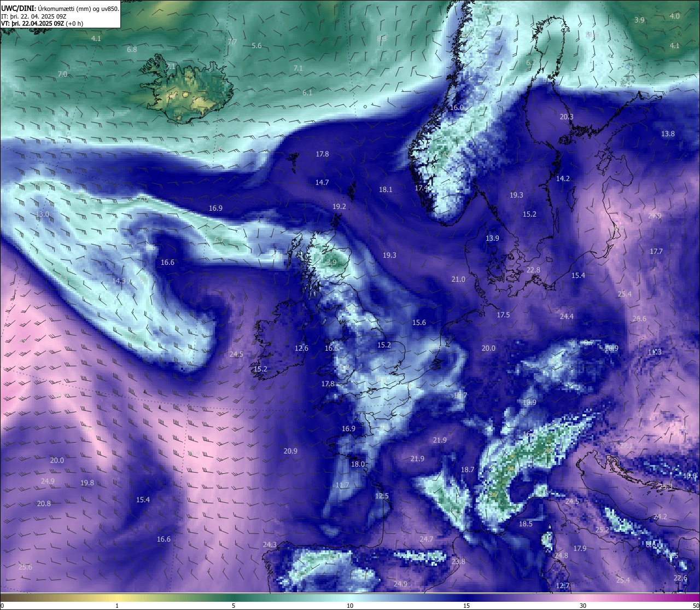Image resolution: width=700 pixels, height=610 pixels.
Task: Select the 6.1 value east of Iceland
Action: pos(308,93)
